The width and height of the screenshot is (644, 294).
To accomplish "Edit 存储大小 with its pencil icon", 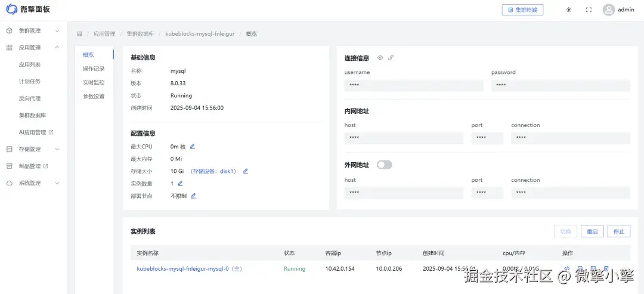I will (x=246, y=171).
